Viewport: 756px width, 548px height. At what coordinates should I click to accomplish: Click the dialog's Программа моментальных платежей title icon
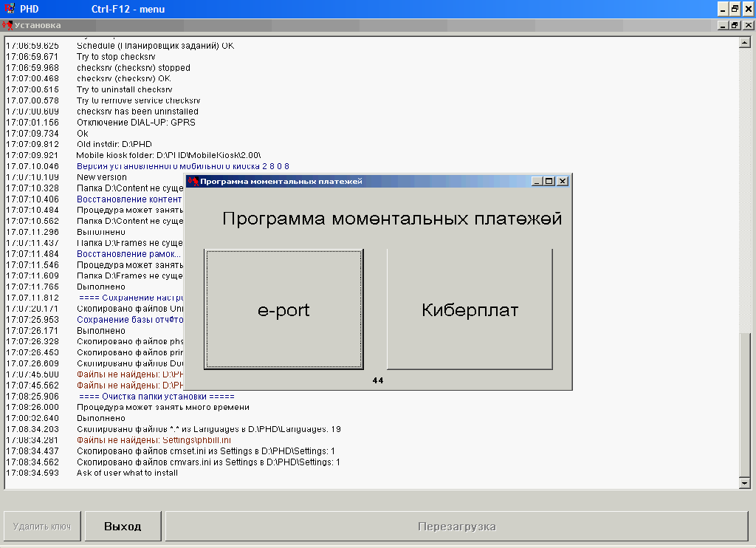click(x=193, y=182)
